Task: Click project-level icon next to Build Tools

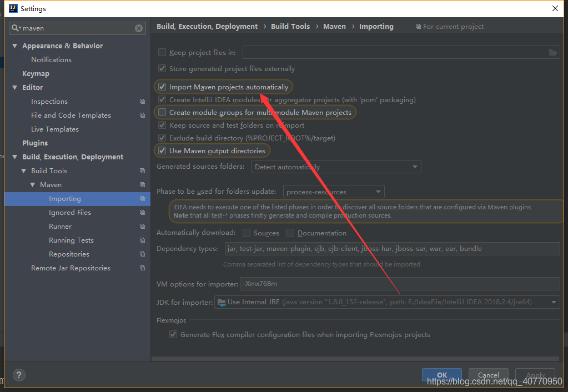Action: coord(142,170)
